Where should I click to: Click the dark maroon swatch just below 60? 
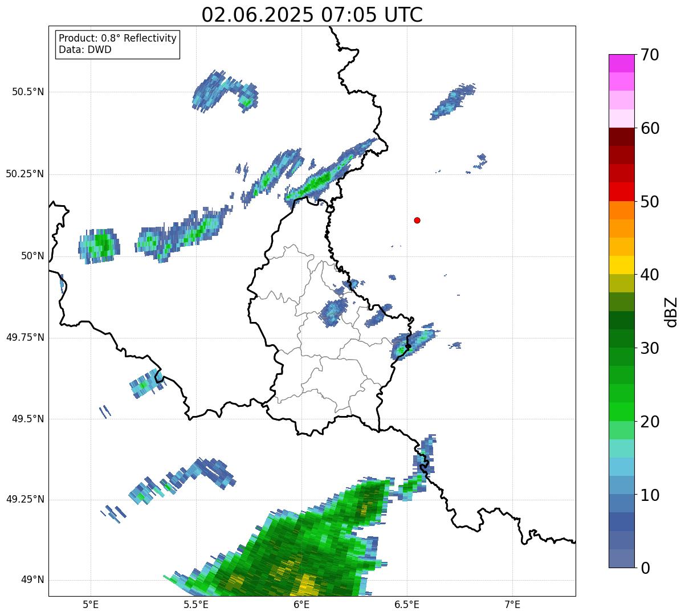coord(621,137)
